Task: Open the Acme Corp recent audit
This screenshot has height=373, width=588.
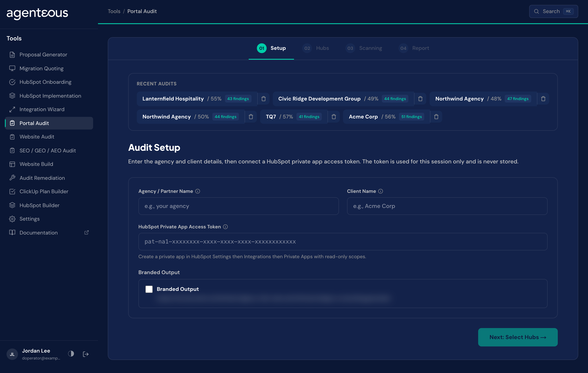Action: (386, 117)
